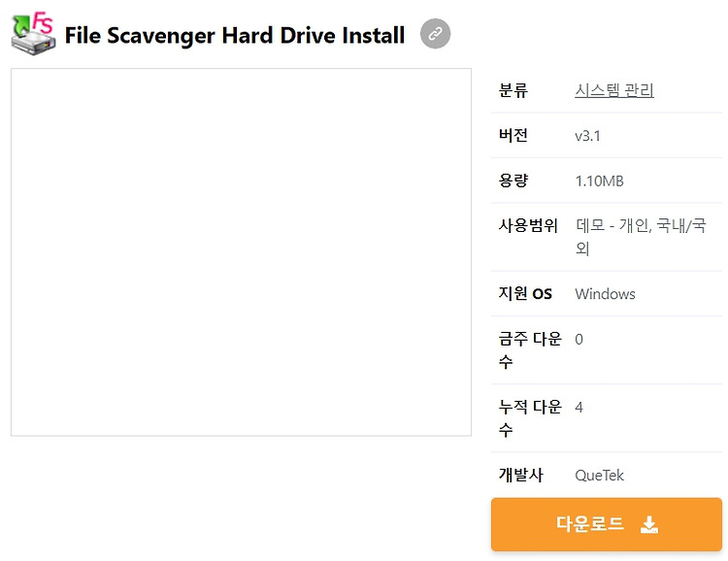Click the 금주 다운수 row label
This screenshot has width=728, height=561.
pos(530,349)
